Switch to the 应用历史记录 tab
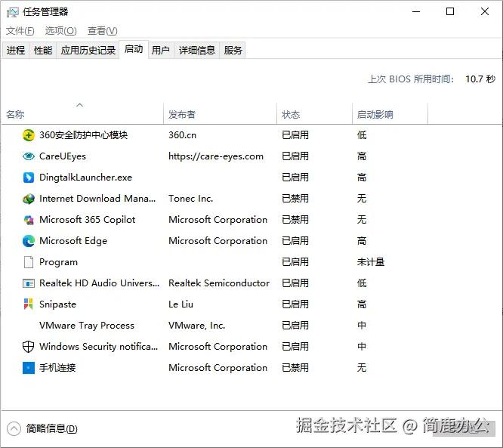 pyautogui.click(x=88, y=51)
